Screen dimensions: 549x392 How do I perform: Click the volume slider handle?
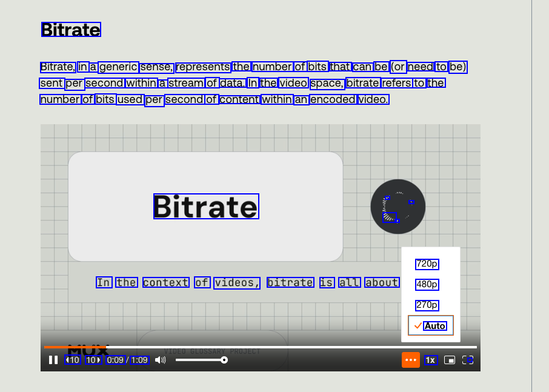click(x=224, y=360)
